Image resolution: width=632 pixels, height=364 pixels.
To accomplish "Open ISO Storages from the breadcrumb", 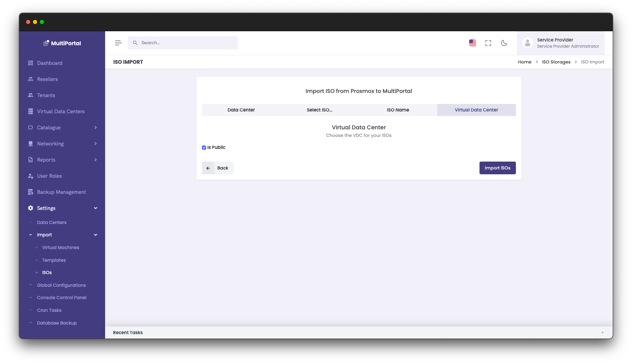I will coord(556,62).
